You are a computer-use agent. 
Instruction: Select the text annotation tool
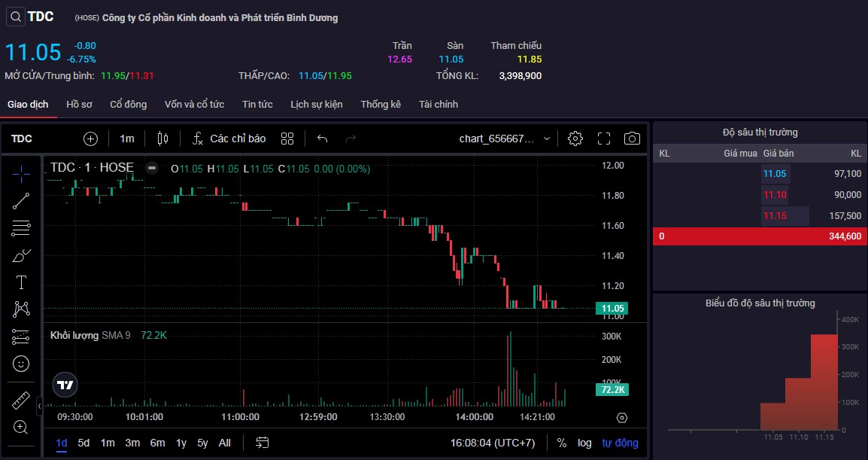(21, 282)
